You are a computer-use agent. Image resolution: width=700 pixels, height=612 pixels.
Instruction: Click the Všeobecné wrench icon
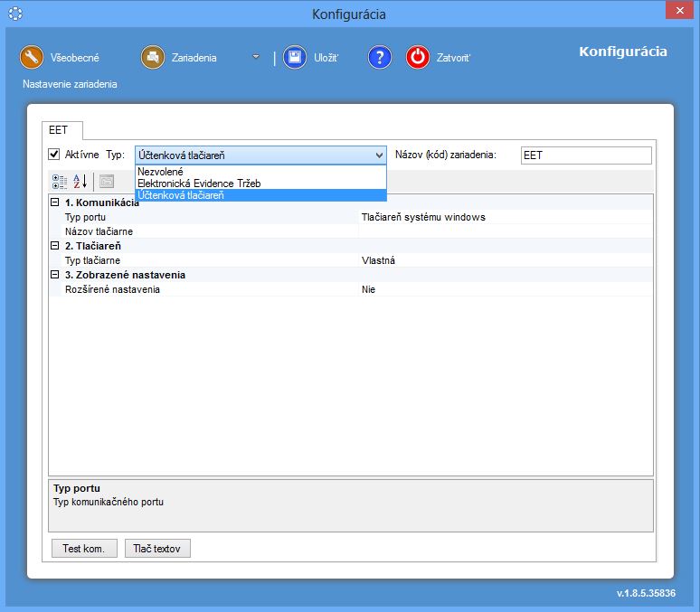32,57
